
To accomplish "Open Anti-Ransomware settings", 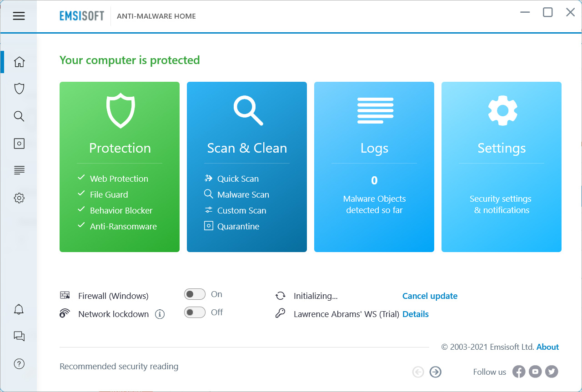I will [x=123, y=226].
